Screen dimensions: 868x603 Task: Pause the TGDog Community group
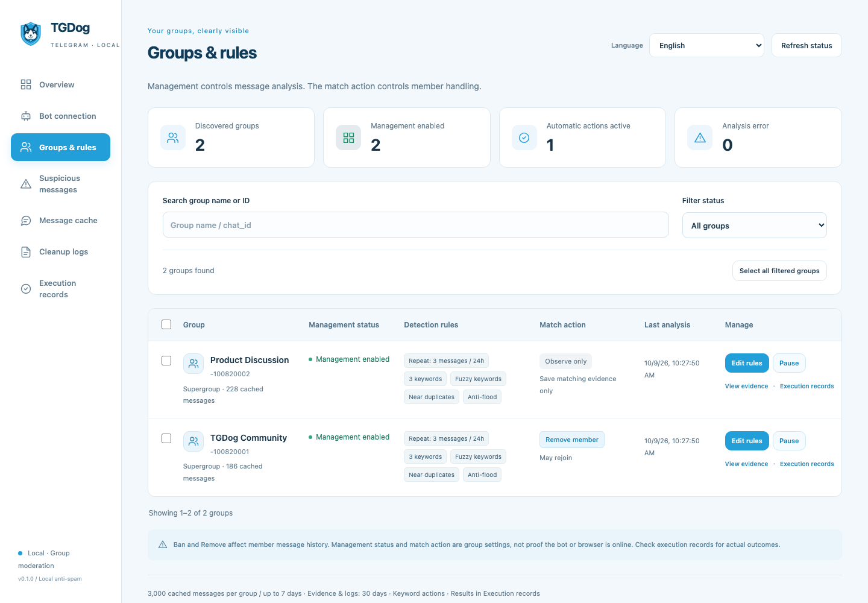click(789, 441)
